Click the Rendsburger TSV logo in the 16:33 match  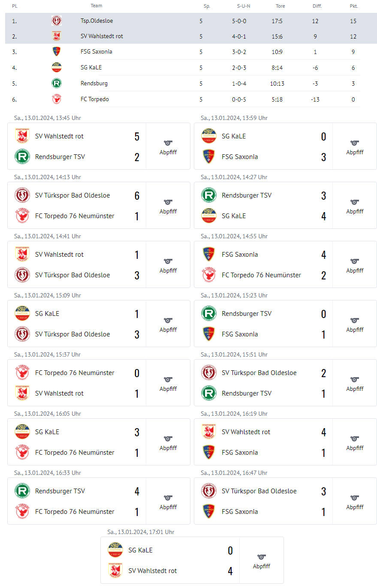click(22, 491)
